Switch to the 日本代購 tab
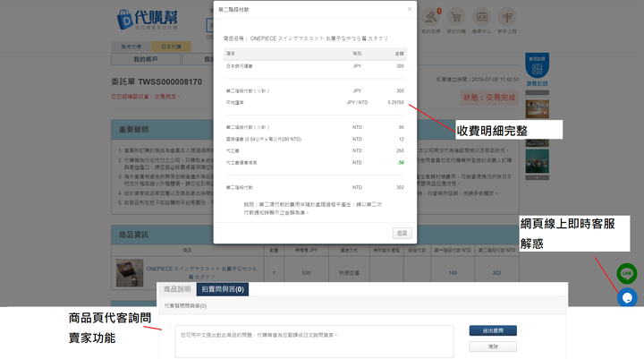This screenshot has height=359, width=644. [x=171, y=47]
